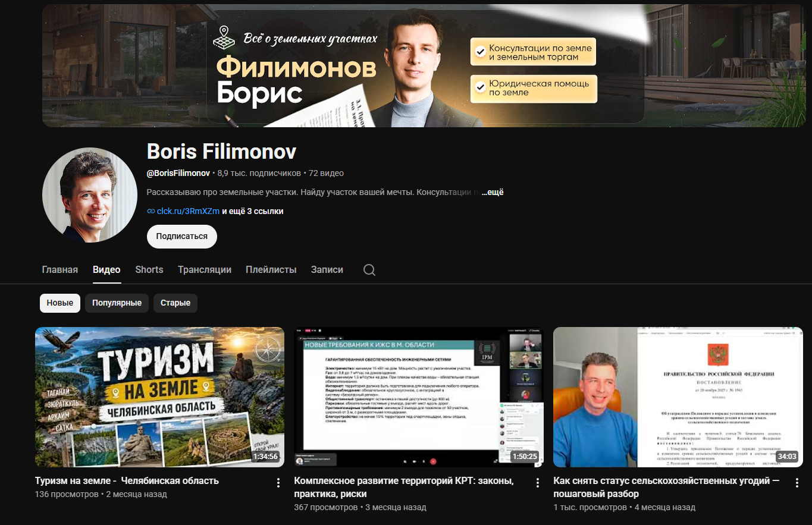Expand channel description with …ещё

[493, 192]
